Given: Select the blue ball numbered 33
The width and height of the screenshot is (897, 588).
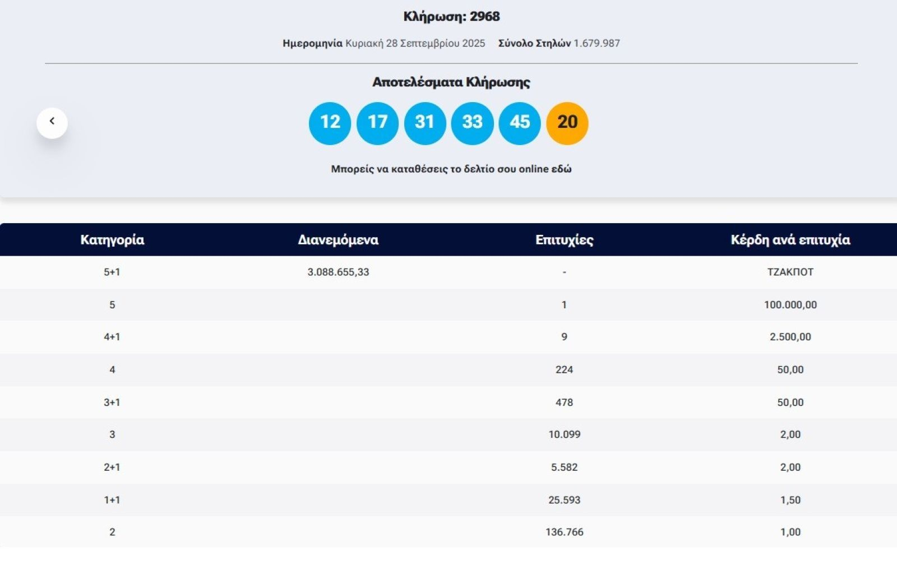Looking at the screenshot, I should pyautogui.click(x=472, y=123).
